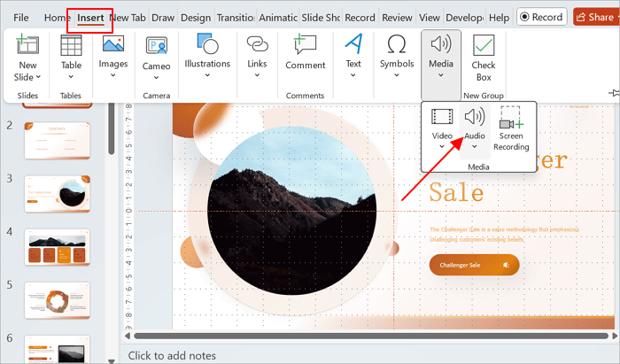Image resolution: width=620 pixels, height=364 pixels.
Task: Click the Images icon in ribbon
Action: click(x=113, y=46)
